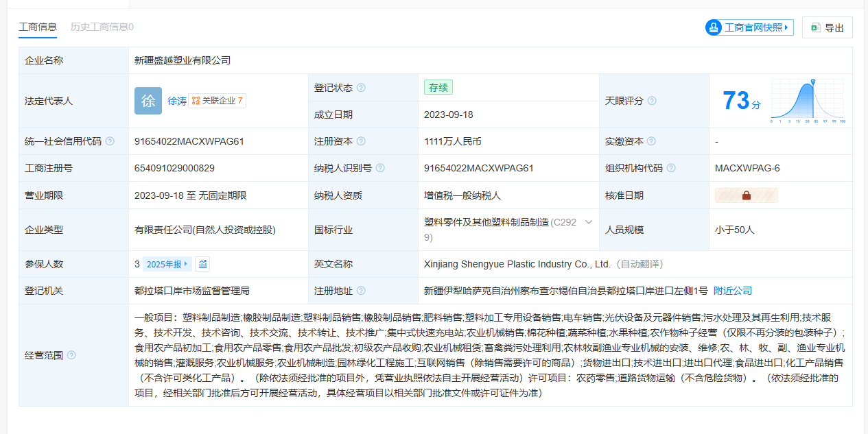
Task: Click help icon next to 天眼评分
Action: [x=652, y=101]
